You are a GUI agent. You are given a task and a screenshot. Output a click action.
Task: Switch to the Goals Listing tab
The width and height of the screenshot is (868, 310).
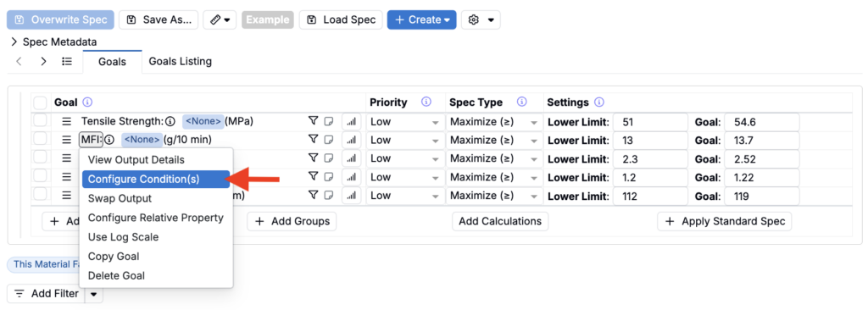point(180,62)
